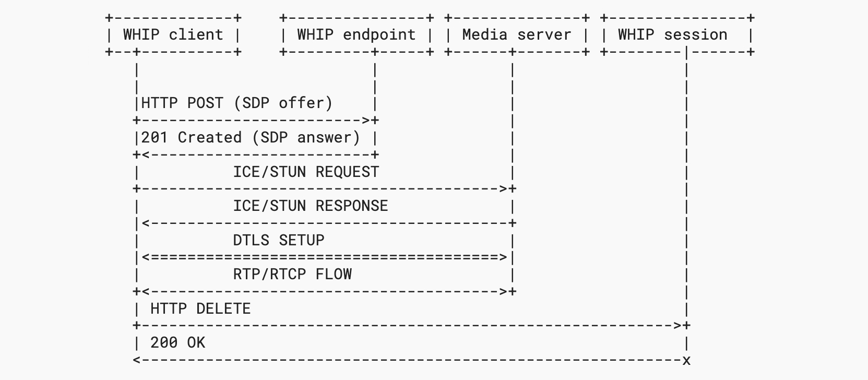Image resolution: width=868 pixels, height=380 pixels.
Task: Click the double-line DTLS arrow
Action: pyautogui.click(x=324, y=257)
